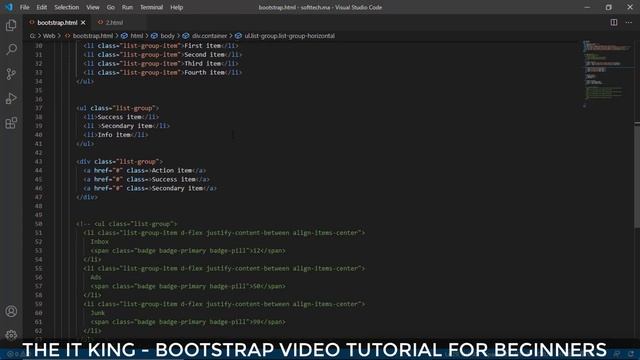Click closing </div> tag on line 47
The width and height of the screenshot is (640, 360).
click(87, 197)
